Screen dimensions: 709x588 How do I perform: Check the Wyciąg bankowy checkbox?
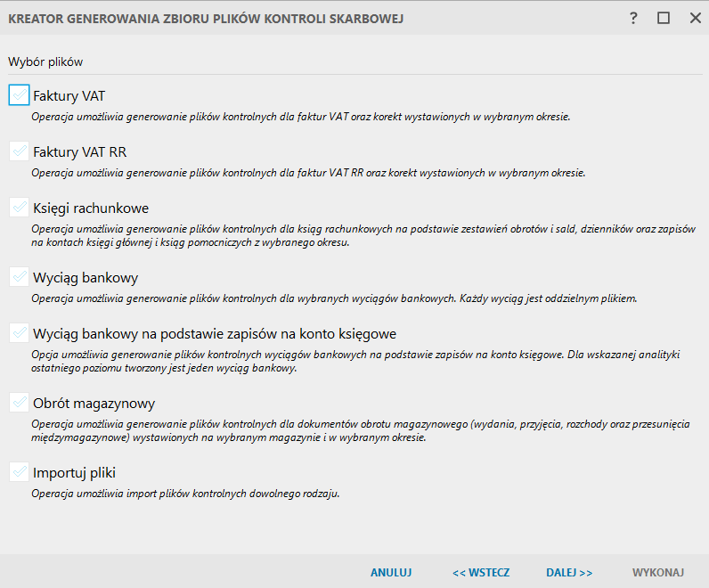(x=19, y=277)
